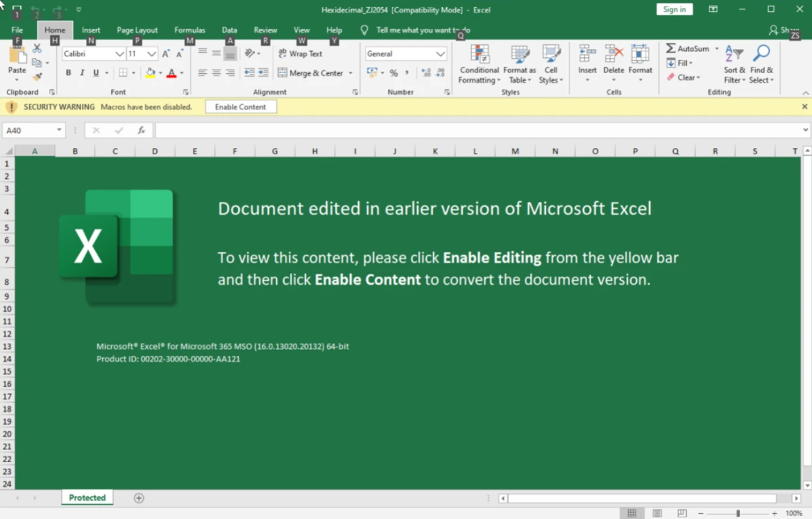
Task: Open the General number format dropdown
Action: click(440, 54)
